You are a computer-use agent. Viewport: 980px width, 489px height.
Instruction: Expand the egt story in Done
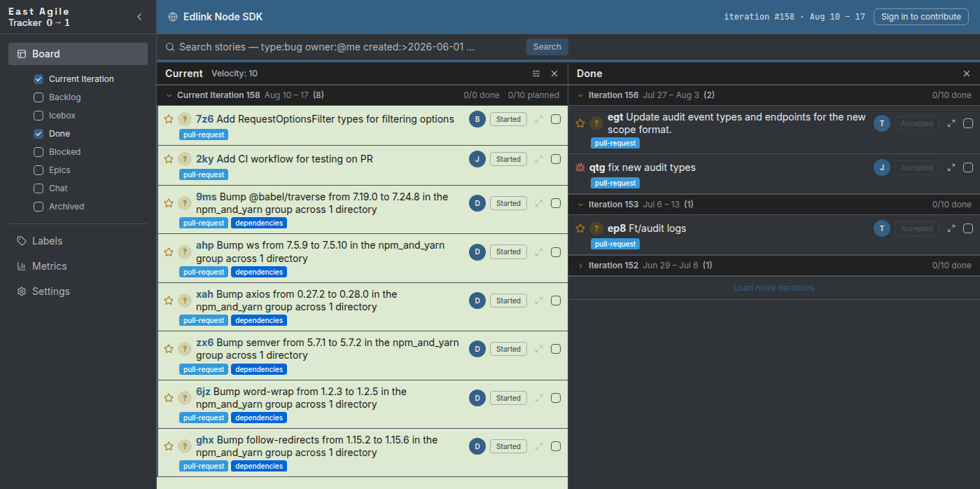[951, 123]
